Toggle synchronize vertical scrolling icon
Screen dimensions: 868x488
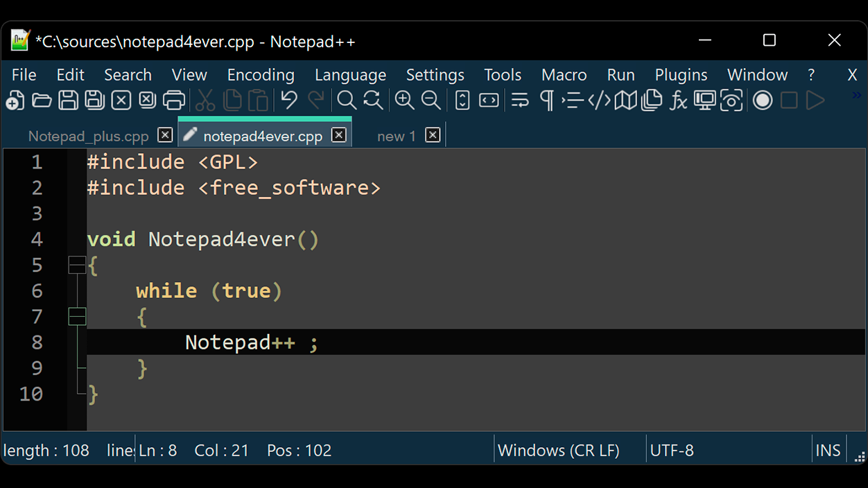point(462,101)
